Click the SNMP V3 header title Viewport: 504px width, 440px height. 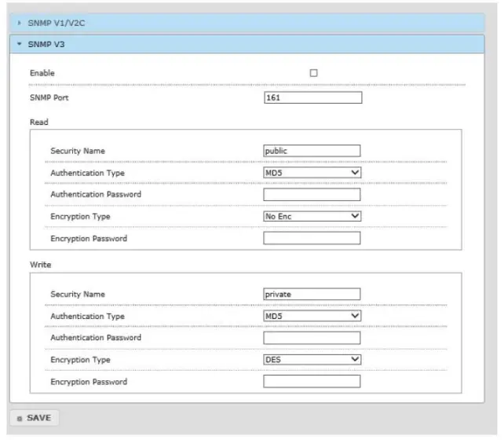click(x=46, y=44)
